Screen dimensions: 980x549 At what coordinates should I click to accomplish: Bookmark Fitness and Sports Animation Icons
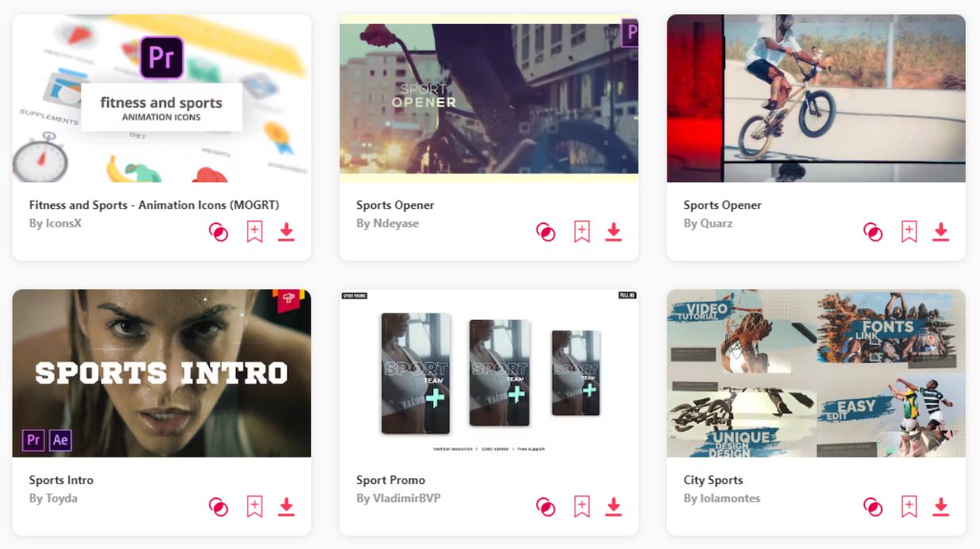pyautogui.click(x=254, y=232)
